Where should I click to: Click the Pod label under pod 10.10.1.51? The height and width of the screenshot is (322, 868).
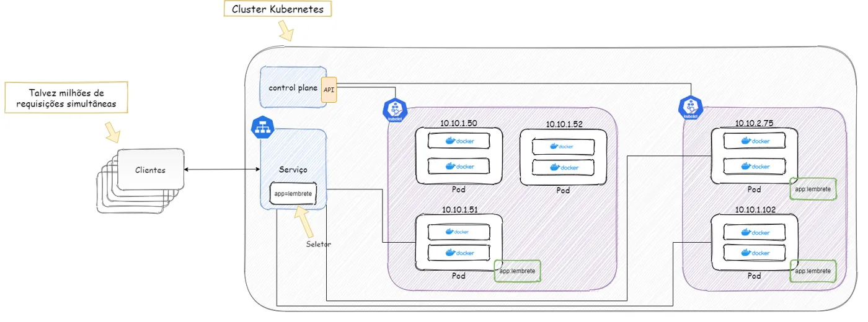click(459, 275)
